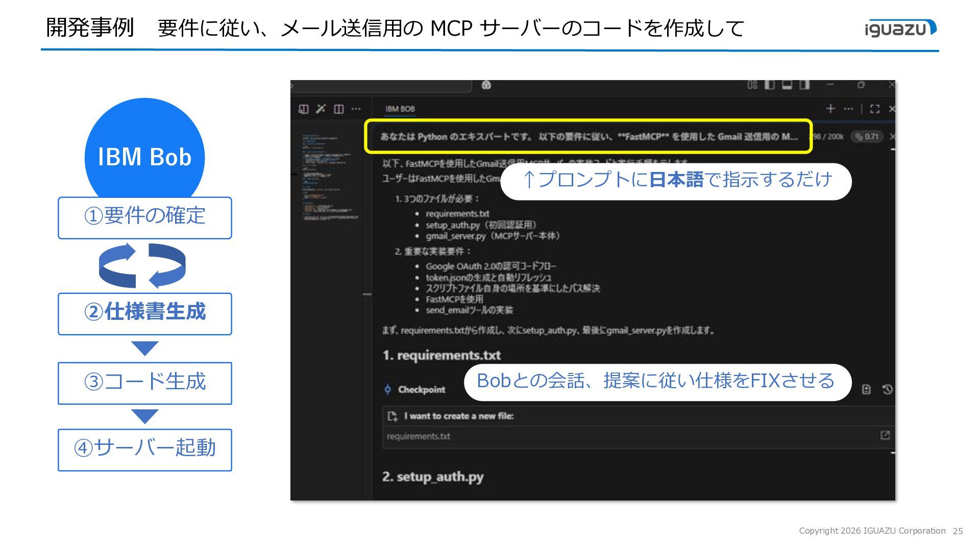Click the restore checkpoint history icon
980x551 pixels.
tap(887, 389)
